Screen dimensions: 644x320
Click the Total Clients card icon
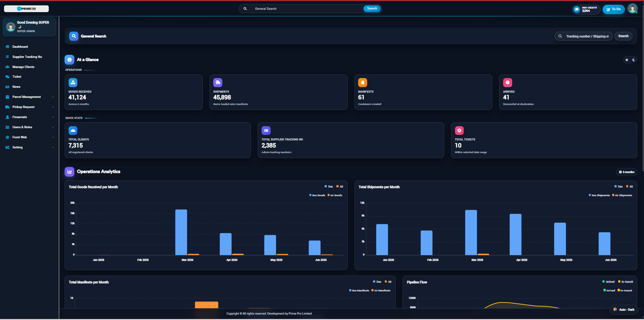(x=73, y=131)
